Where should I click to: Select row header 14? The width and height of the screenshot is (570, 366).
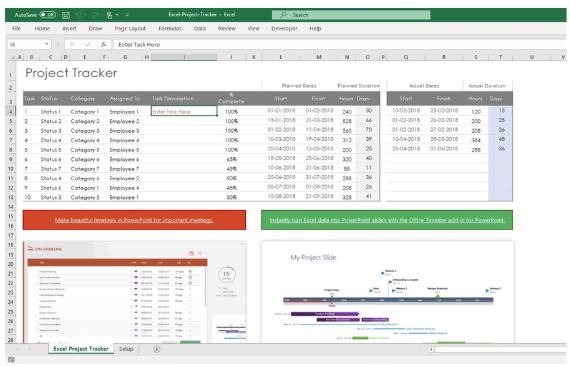coord(11,207)
